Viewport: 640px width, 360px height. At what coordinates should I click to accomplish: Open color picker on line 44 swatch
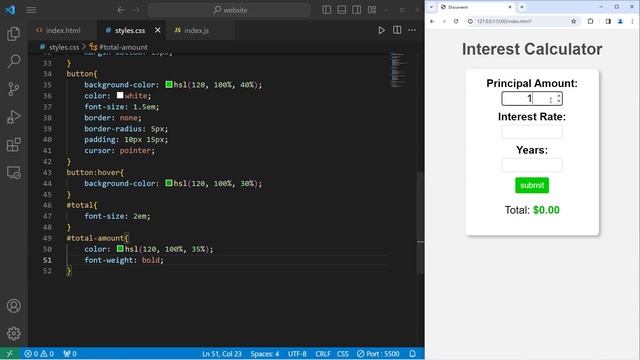169,183
